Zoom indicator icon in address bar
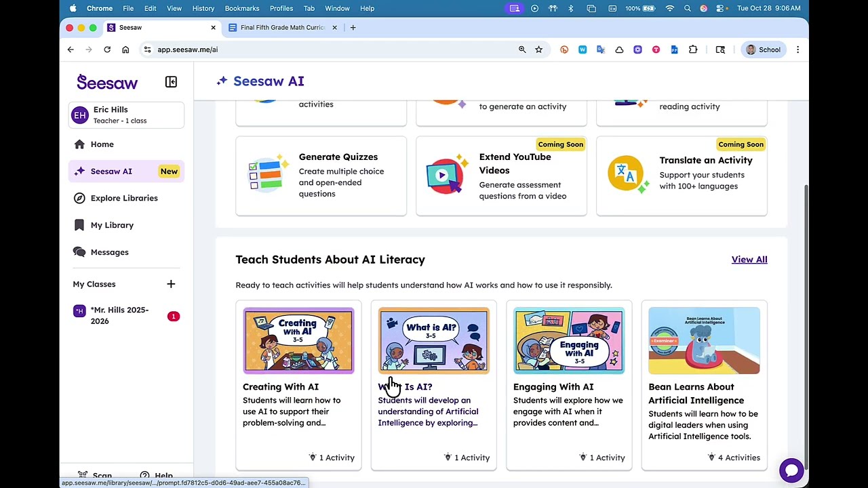Screen dimensions: 868x488 tap(522, 49)
